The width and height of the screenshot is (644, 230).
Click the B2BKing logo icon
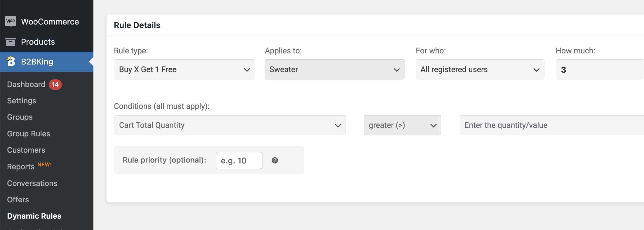[11, 61]
